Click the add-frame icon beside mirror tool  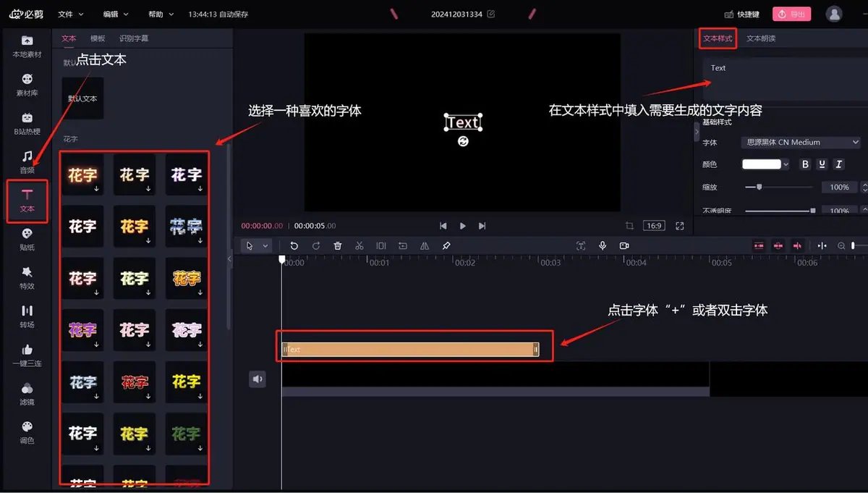click(x=403, y=246)
